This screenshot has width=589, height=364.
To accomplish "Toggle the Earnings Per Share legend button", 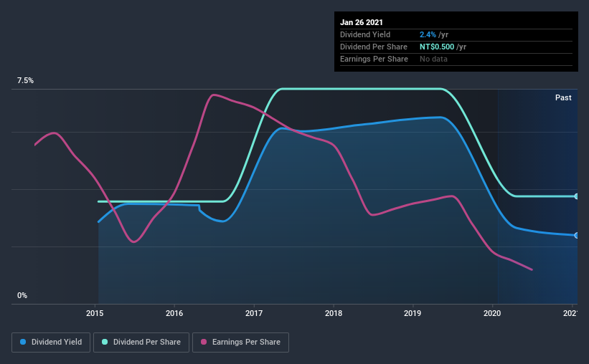I will (241, 343).
